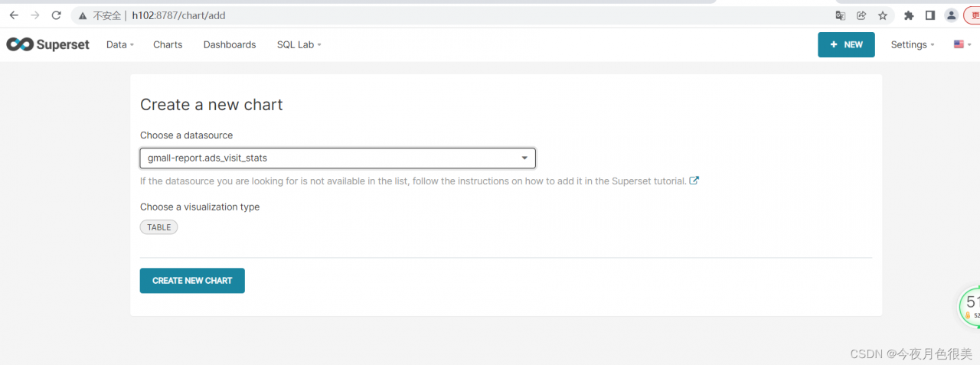Click the Google Translate icon in address bar

coord(840,15)
